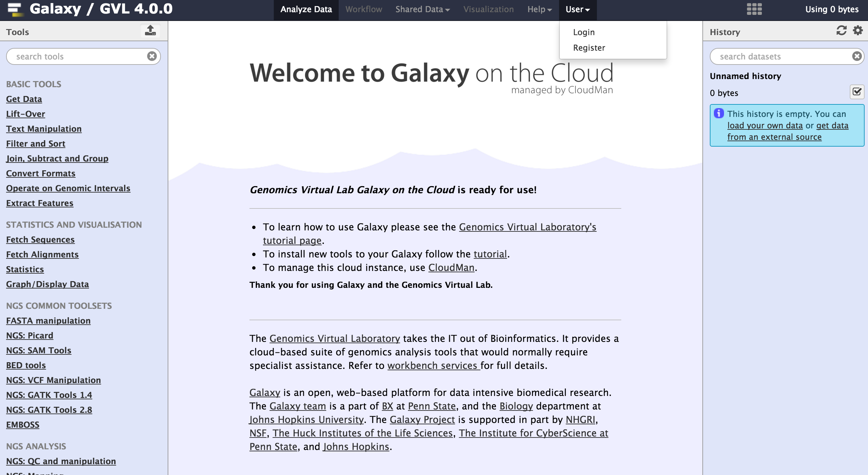
Task: Open NGS: QC and manipulation section
Action: coord(61,461)
